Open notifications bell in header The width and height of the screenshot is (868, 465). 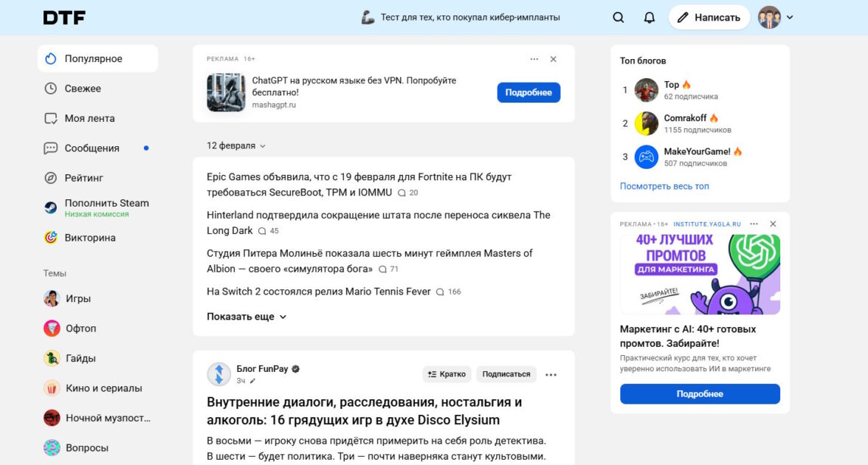tap(650, 17)
